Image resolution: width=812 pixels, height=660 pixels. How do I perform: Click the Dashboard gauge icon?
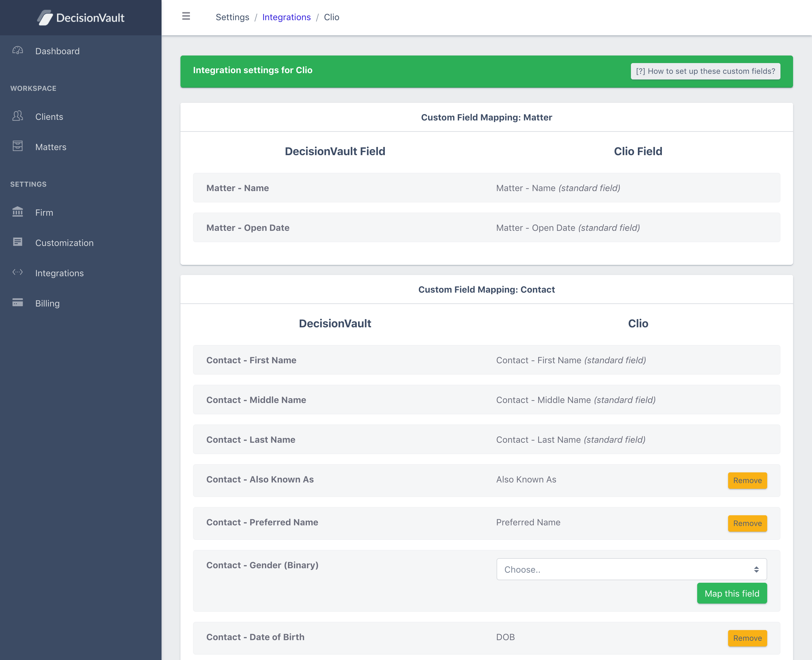point(17,50)
